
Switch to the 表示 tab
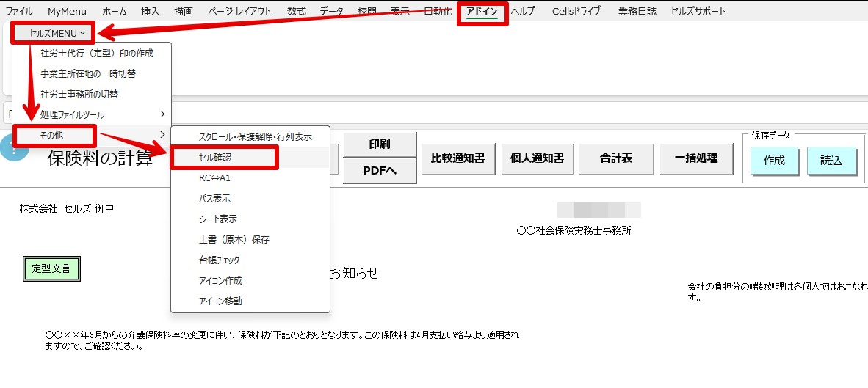[x=400, y=11]
